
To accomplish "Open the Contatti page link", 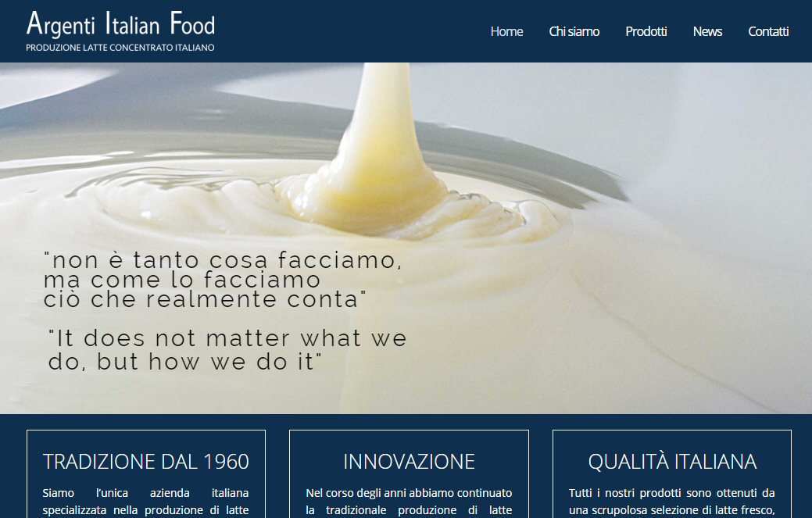I will (x=768, y=31).
